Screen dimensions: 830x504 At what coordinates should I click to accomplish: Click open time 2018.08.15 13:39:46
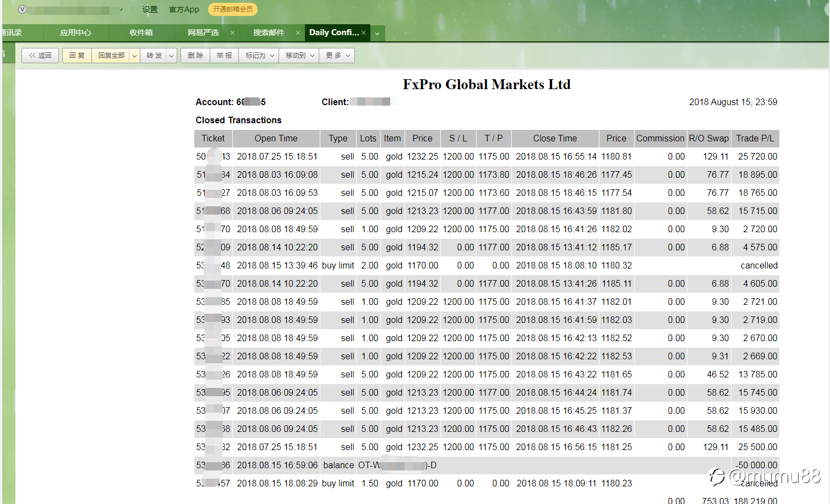(277, 266)
